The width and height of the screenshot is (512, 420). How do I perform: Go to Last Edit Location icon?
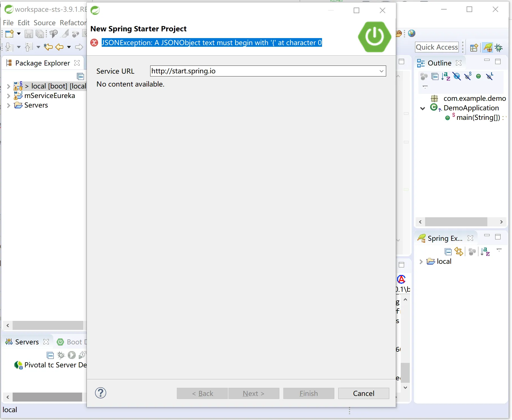(x=48, y=47)
